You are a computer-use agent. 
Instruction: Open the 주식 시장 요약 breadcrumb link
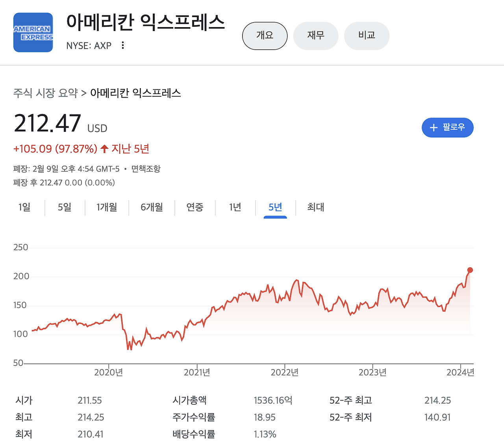click(x=44, y=93)
